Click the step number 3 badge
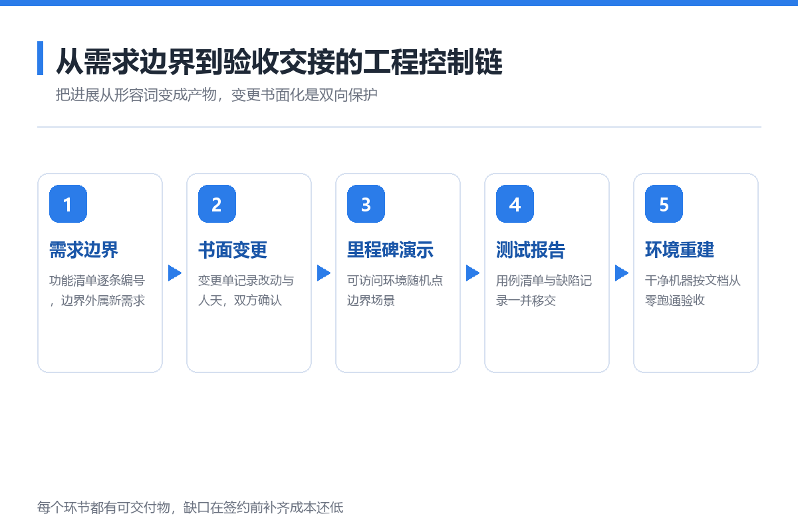This screenshot has width=798, height=532. [366, 204]
